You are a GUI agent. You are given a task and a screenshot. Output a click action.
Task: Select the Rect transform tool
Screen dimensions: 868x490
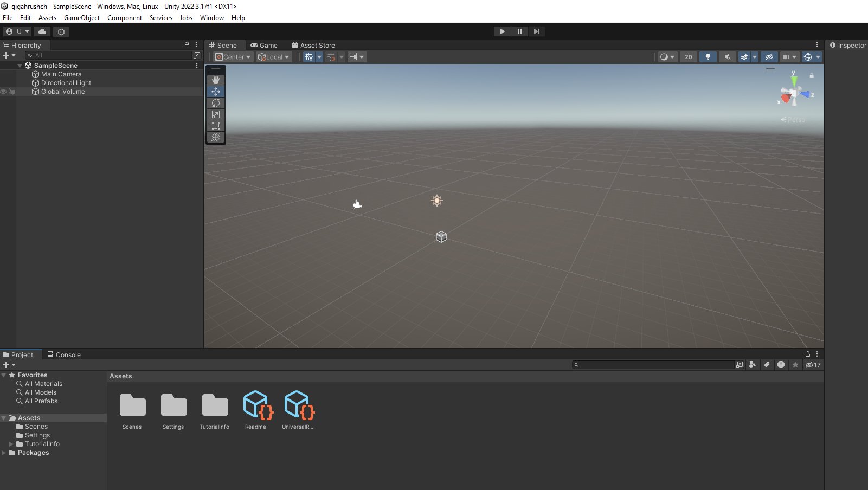point(216,126)
